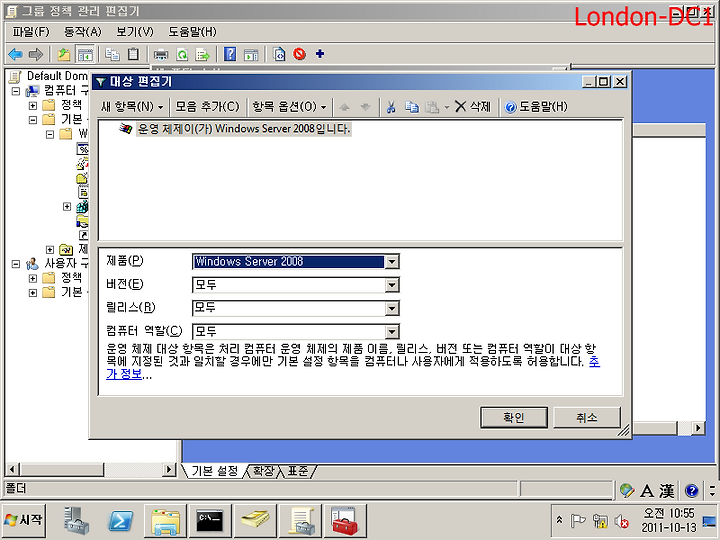
Task: Open the 도움말(H) menu in the menu bar
Action: 192,32
